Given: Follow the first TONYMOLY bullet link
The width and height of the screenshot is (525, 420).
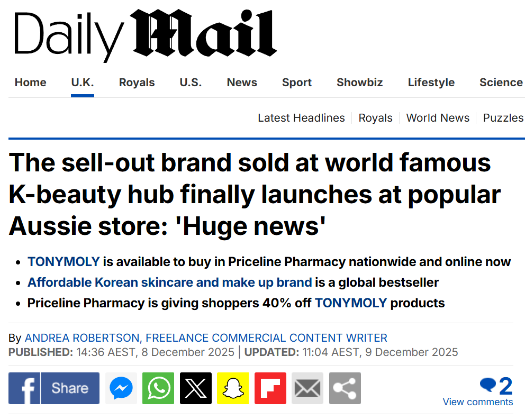Looking at the screenshot, I should [64, 262].
